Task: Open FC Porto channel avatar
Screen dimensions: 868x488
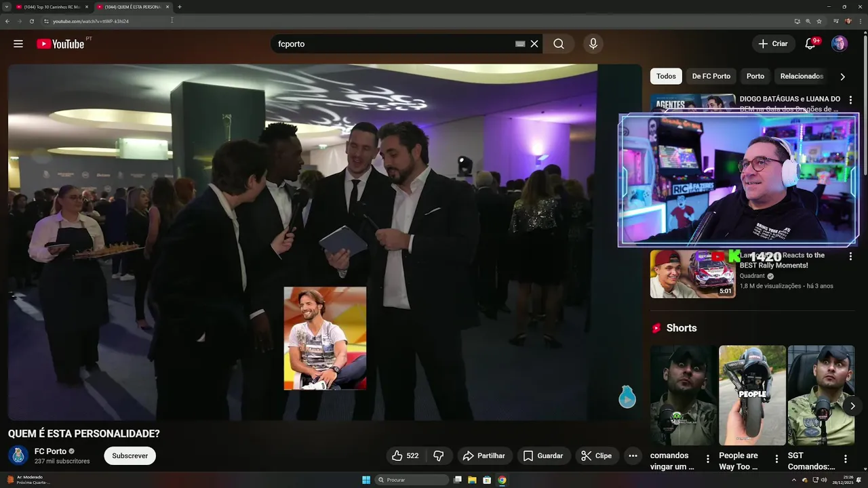Action: tap(19, 455)
